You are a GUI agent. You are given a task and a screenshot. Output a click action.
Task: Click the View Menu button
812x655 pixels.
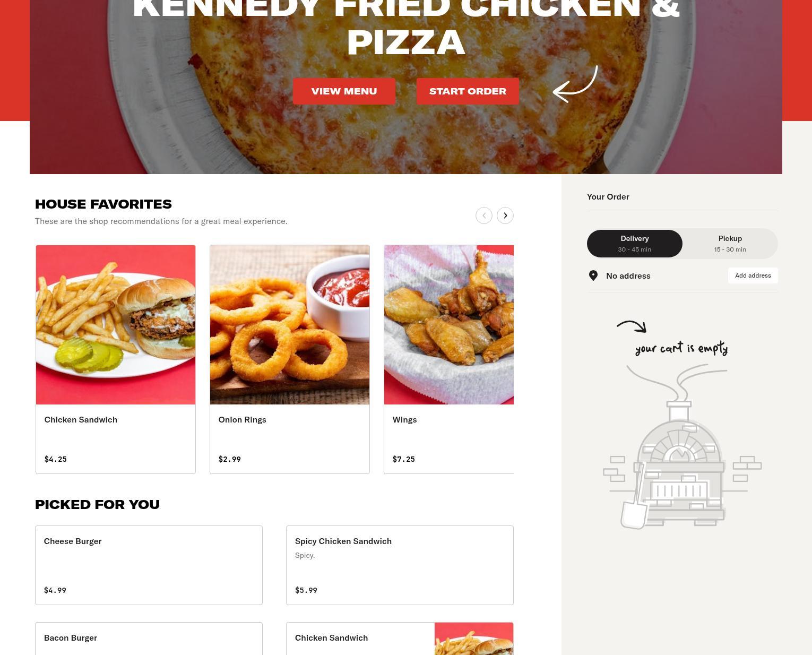click(x=344, y=91)
